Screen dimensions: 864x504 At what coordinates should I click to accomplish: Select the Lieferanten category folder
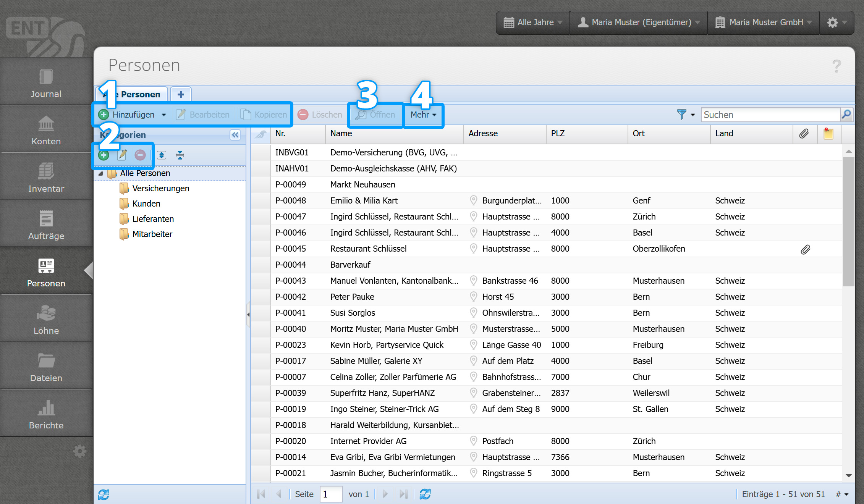click(x=153, y=219)
